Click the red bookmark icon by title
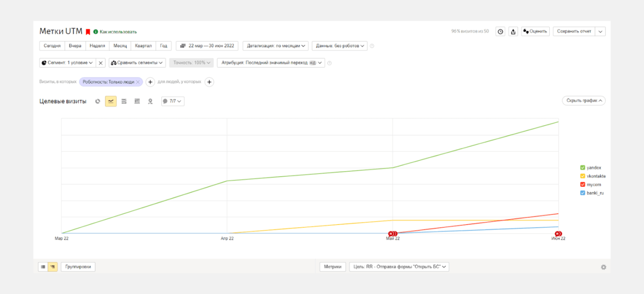The image size is (644, 294). (x=88, y=32)
